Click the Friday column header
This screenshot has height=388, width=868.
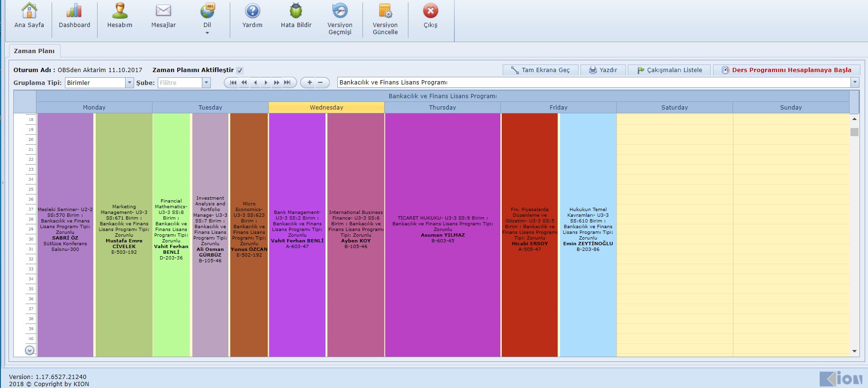click(559, 108)
